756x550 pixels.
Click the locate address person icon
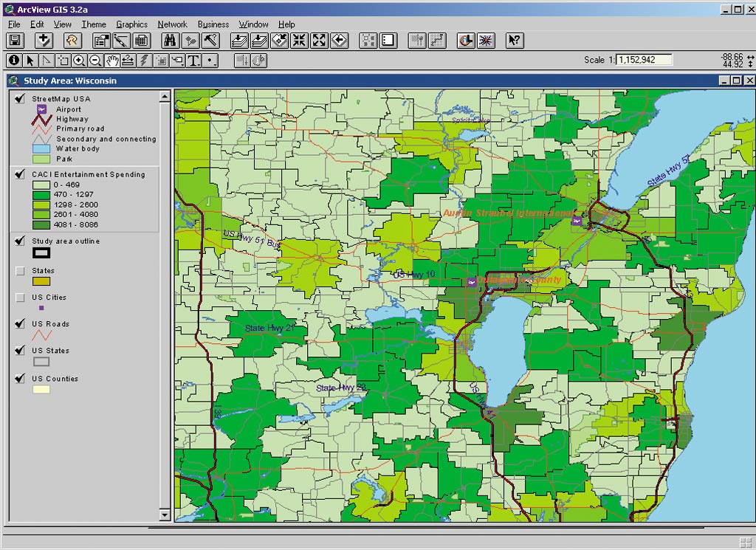[x=72, y=41]
